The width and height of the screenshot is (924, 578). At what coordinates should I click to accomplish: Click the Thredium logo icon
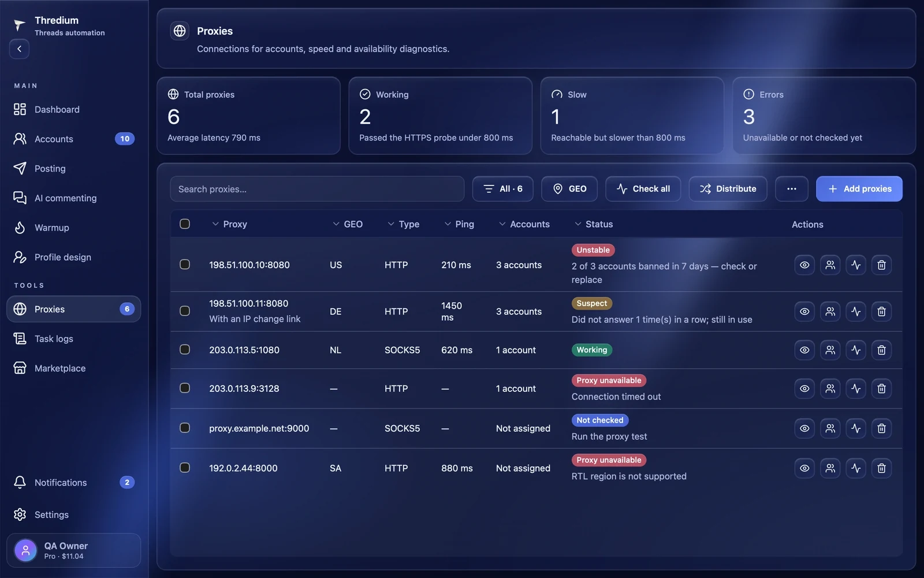click(x=20, y=25)
